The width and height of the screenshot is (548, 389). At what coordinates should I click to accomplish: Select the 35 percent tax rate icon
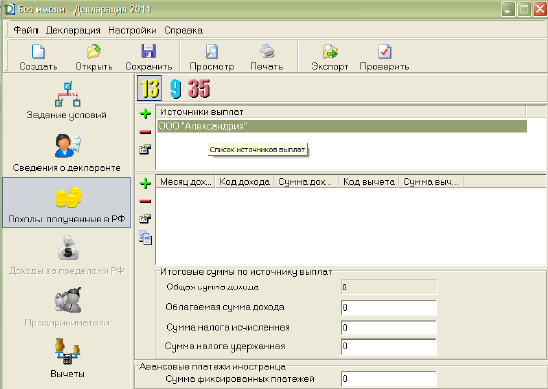pyautogui.click(x=199, y=88)
